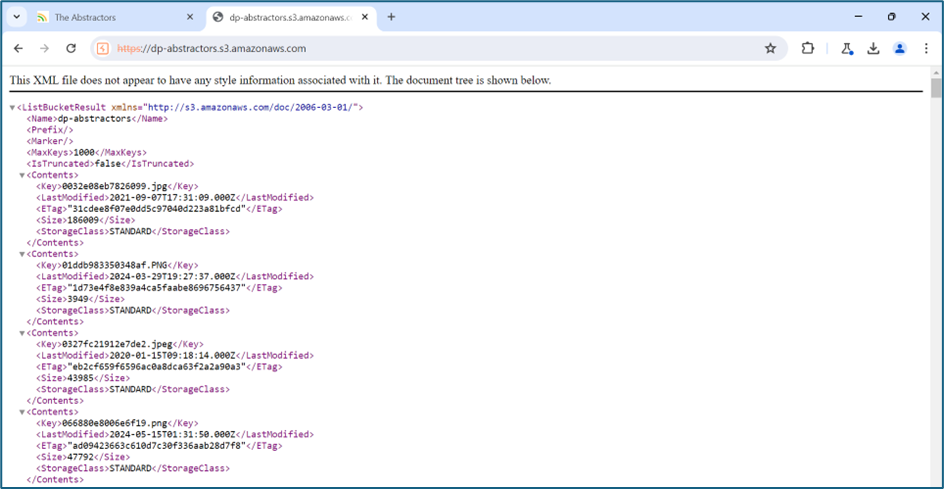Click the Size value 47792
The height and width of the screenshot is (489, 944).
point(80,456)
